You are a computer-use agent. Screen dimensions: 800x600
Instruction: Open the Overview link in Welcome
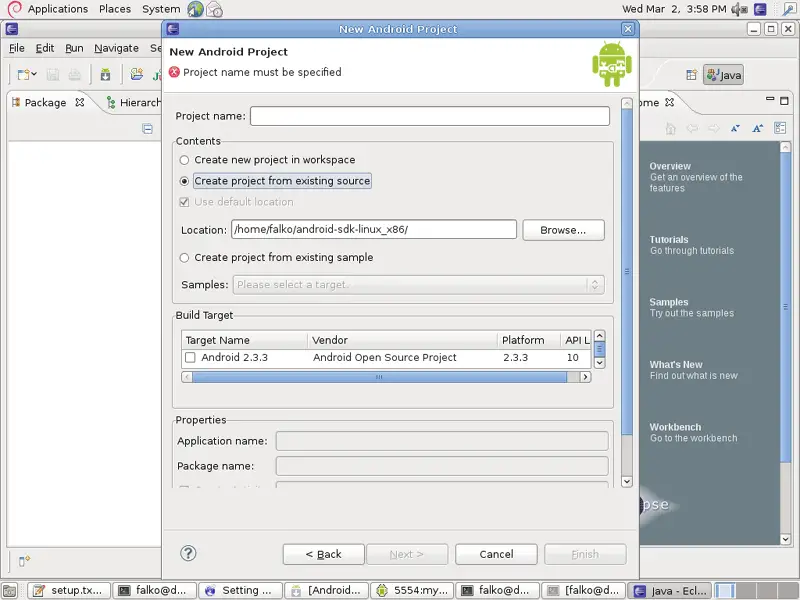click(670, 166)
